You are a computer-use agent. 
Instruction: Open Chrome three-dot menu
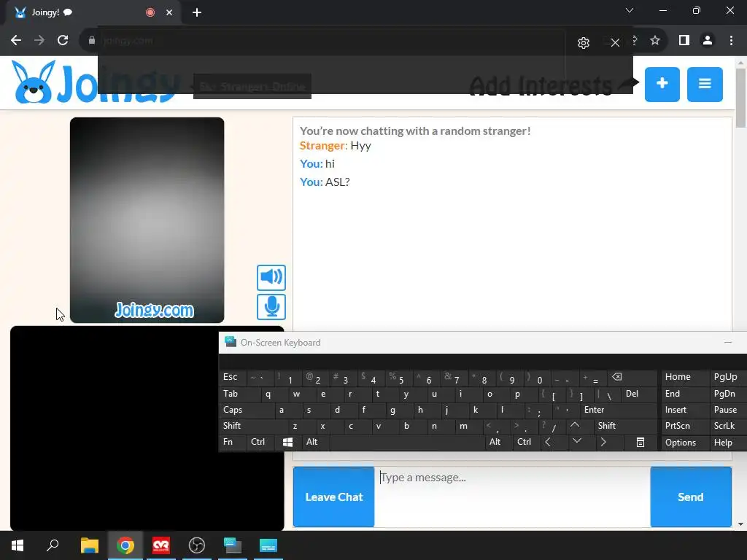click(731, 41)
